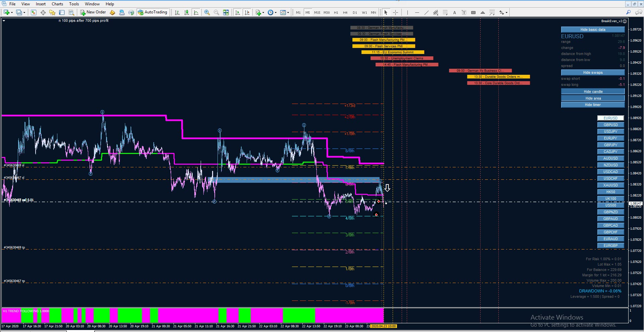Screen dimensions: 644x332
Task: Click the 13:30 Unemployment Claims news event
Action: pos(402,58)
